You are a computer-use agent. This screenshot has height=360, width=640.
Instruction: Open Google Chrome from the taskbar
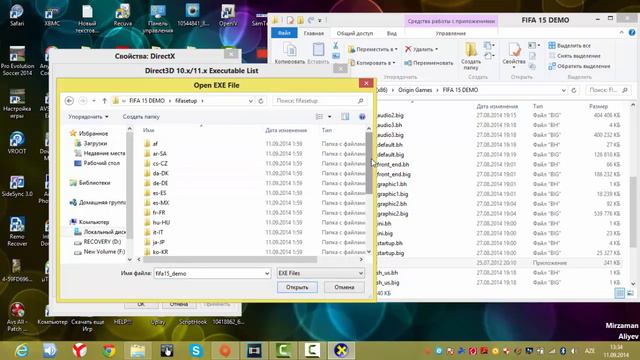tap(109, 350)
